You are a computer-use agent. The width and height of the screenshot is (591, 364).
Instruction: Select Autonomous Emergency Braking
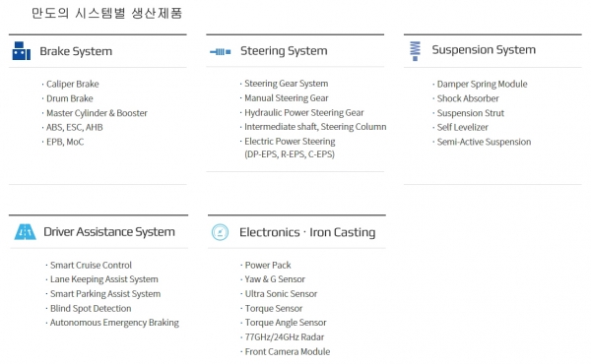click(x=114, y=323)
